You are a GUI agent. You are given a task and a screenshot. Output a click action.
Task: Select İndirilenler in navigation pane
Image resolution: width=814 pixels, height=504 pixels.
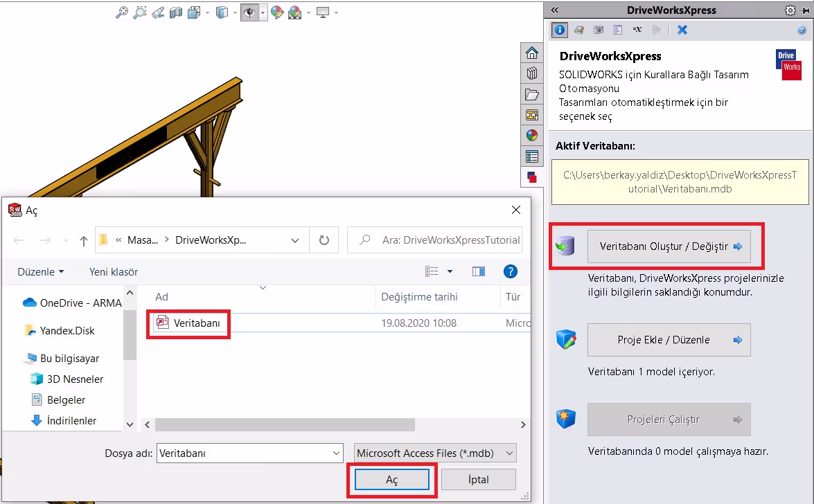(x=64, y=420)
